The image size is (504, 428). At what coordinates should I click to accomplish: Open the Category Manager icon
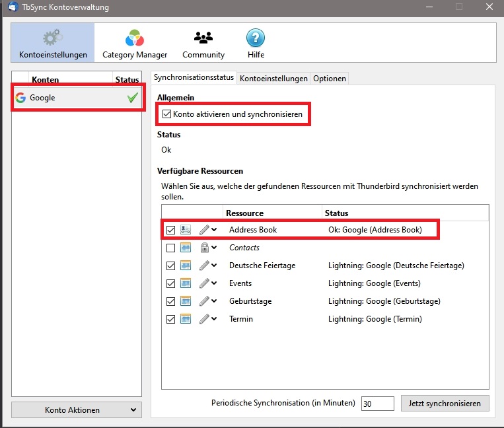[135, 38]
